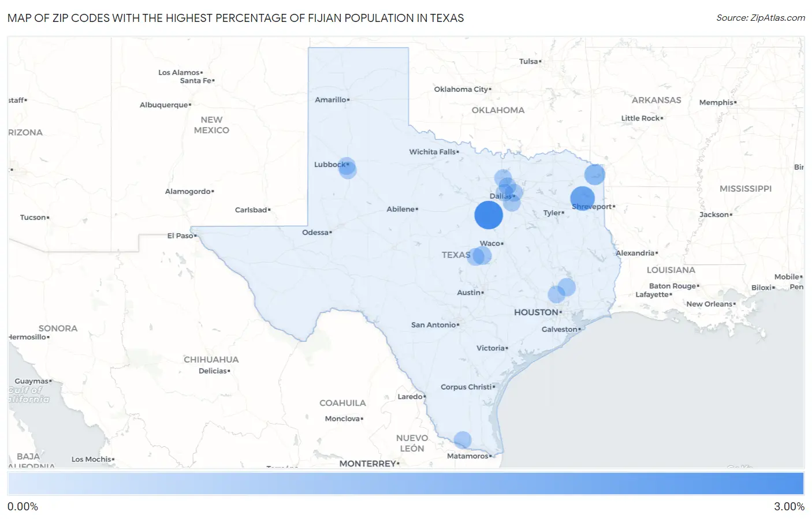This screenshot has width=812, height=519.
Task: Click the Tucson city label
Action: 33,218
